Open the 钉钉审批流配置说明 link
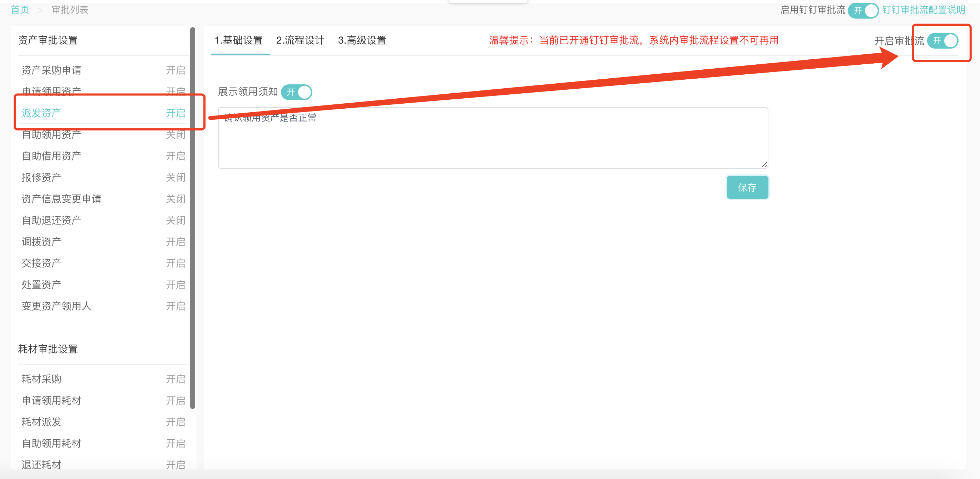 coord(923,10)
